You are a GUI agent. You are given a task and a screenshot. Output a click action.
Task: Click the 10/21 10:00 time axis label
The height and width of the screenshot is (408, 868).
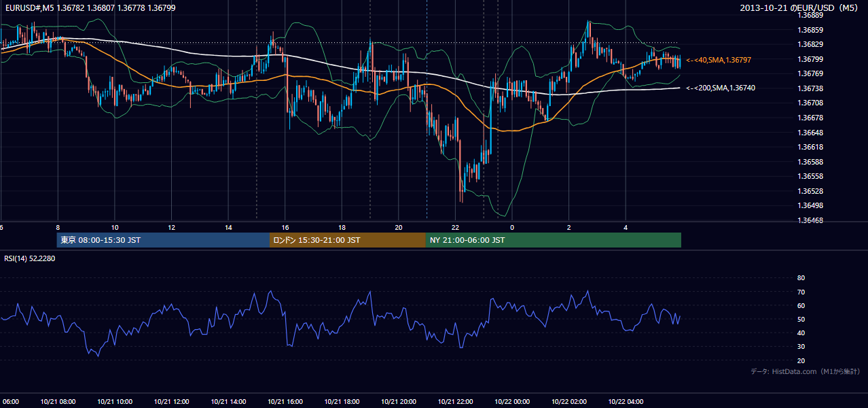tap(115, 402)
